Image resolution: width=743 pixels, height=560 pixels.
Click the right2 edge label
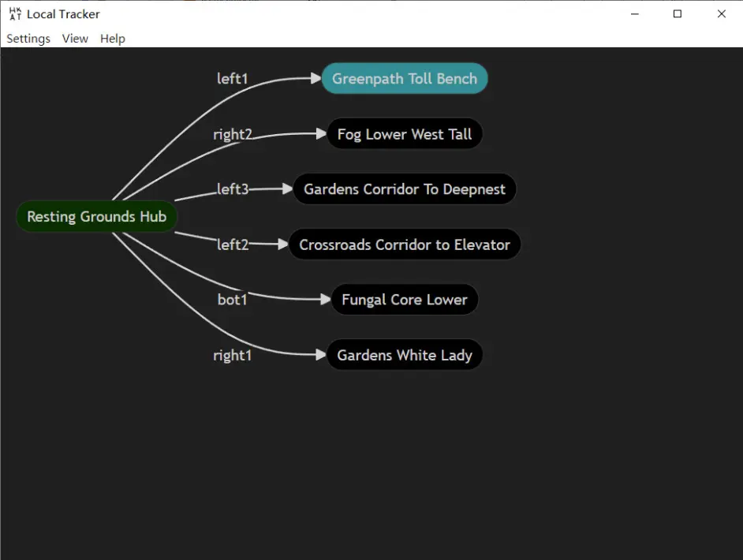coord(232,135)
